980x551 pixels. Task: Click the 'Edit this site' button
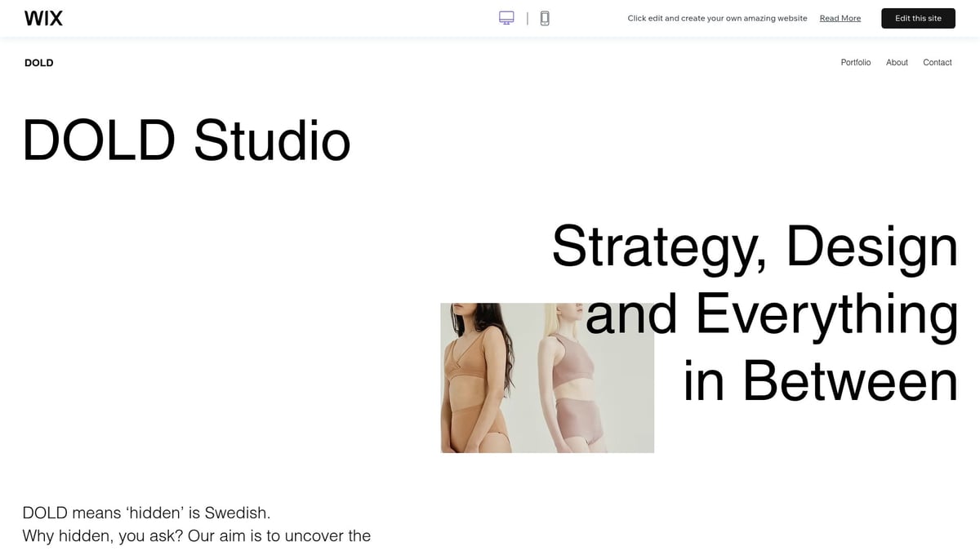(918, 18)
